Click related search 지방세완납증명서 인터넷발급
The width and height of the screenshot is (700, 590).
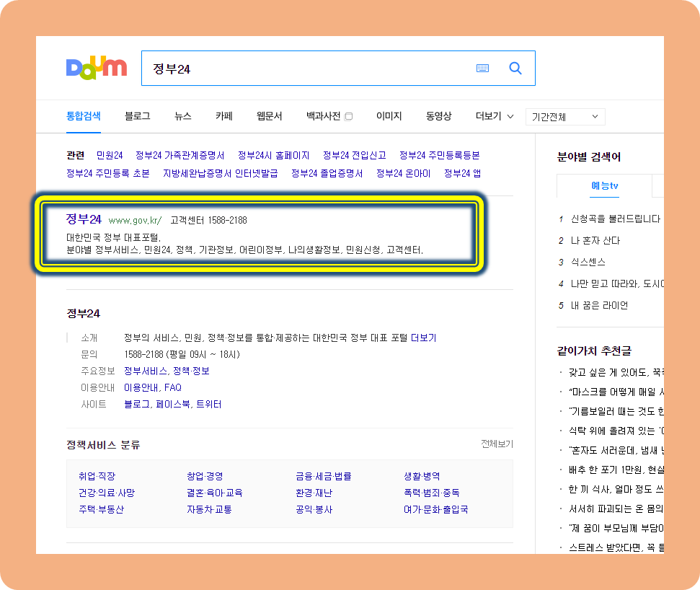click(x=220, y=173)
